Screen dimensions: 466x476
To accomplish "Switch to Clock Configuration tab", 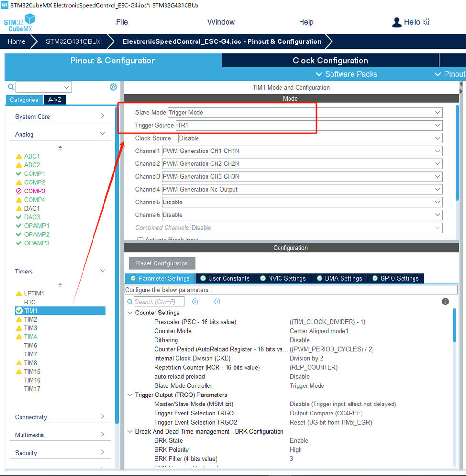I will coord(331,61).
